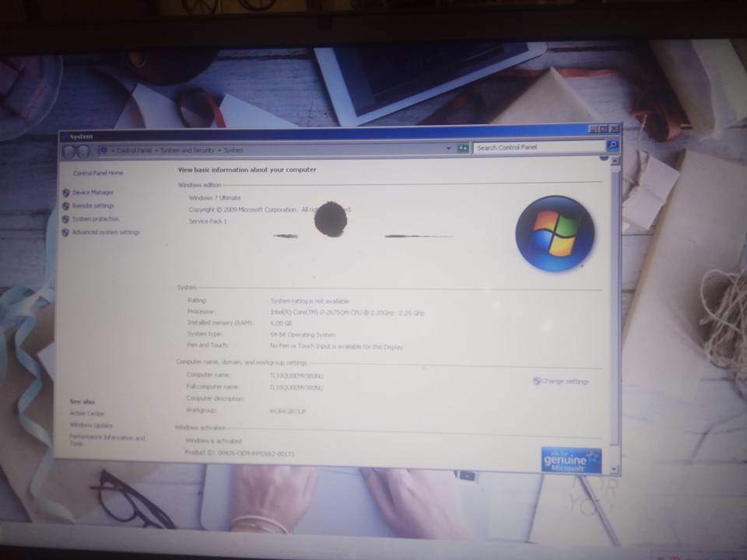Open Remote settings from the sidebar
The width and height of the screenshot is (747, 560).
93,206
